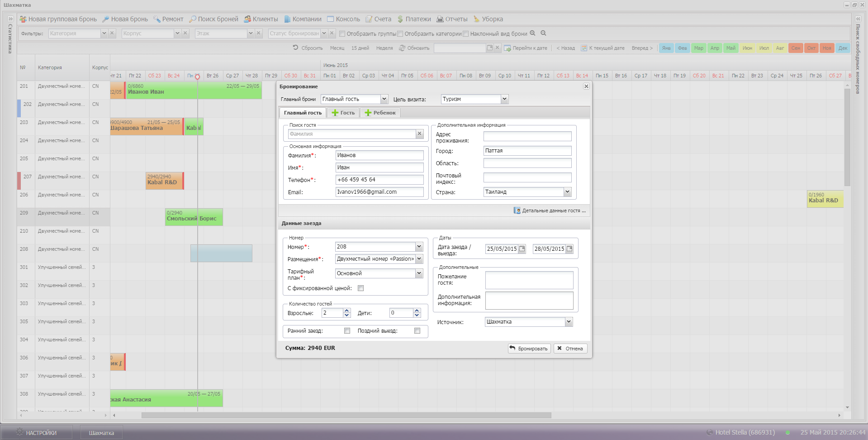Open Детальные данные гостя
The height and width of the screenshot is (440, 868).
point(550,210)
